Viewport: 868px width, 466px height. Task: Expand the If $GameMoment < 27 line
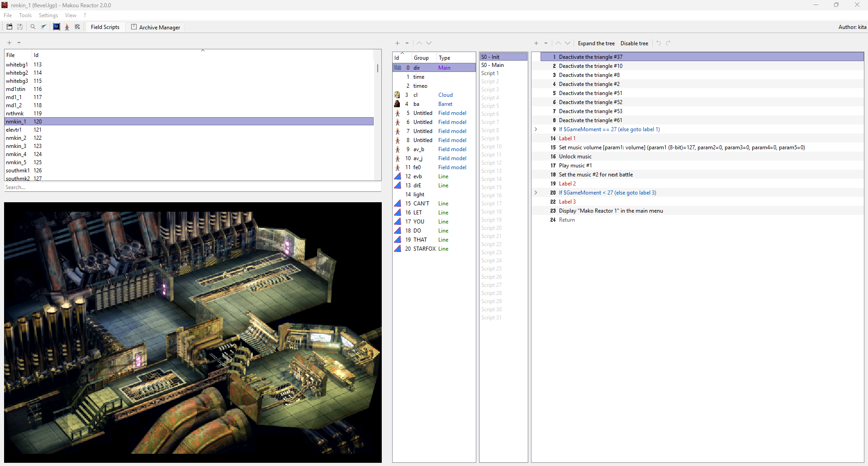[536, 193]
